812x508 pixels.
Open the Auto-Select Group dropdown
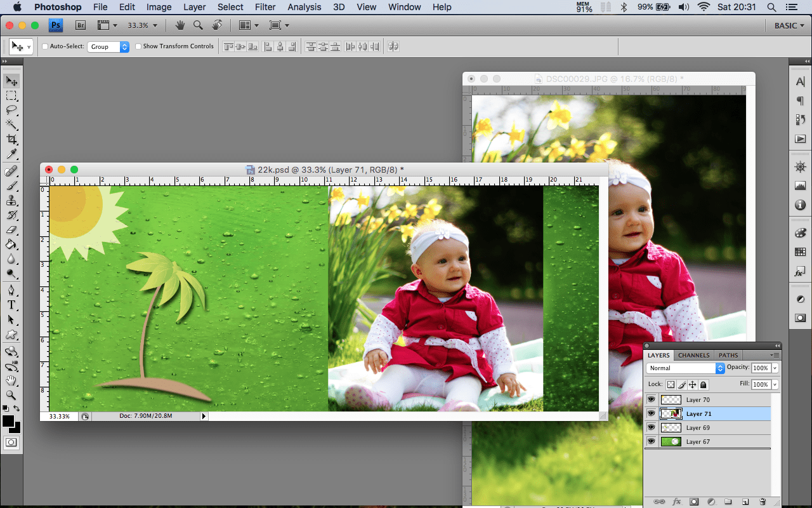pyautogui.click(x=108, y=47)
